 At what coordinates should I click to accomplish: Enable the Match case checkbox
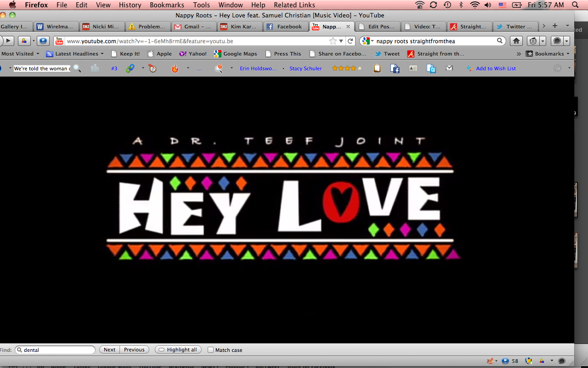[x=210, y=350]
